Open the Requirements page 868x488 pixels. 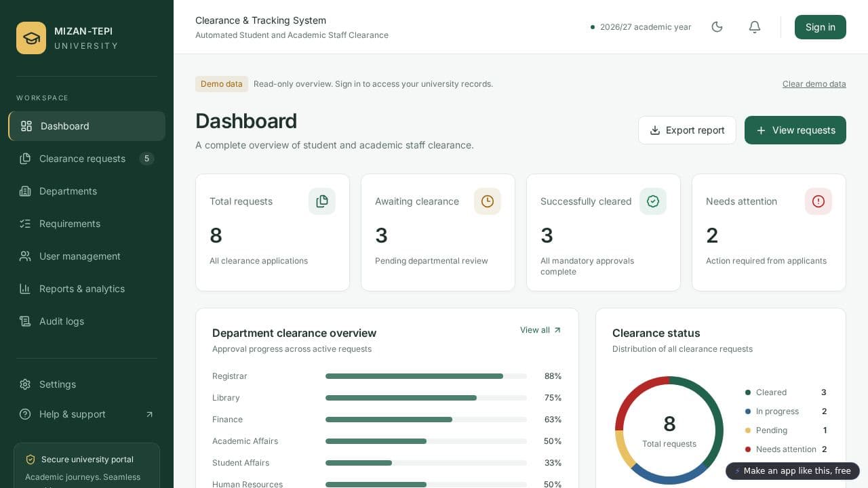pyautogui.click(x=87, y=224)
